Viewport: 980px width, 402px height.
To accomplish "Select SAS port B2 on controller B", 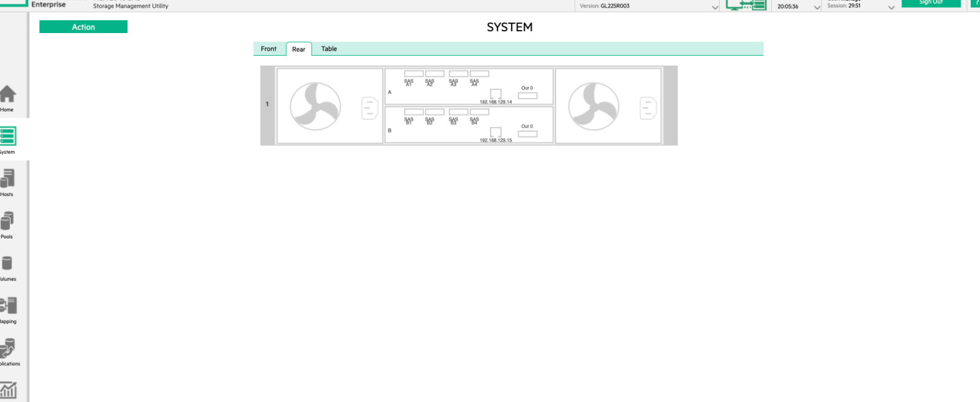I will pyautogui.click(x=435, y=112).
